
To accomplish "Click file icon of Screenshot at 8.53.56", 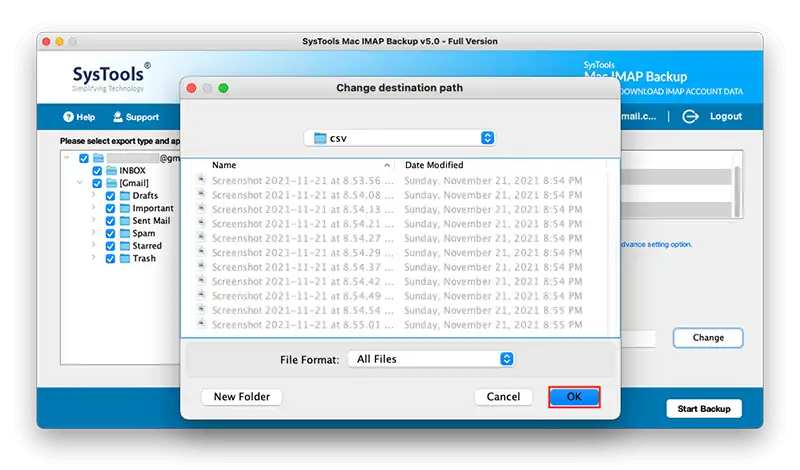I will tap(201, 180).
